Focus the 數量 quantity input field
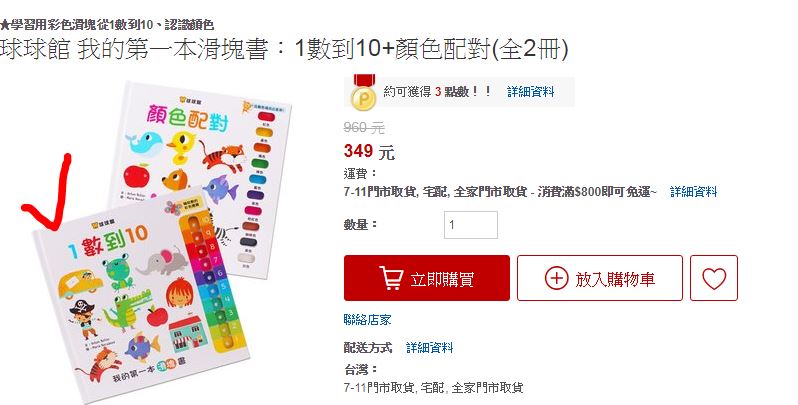The height and width of the screenshot is (405, 798). [471, 224]
